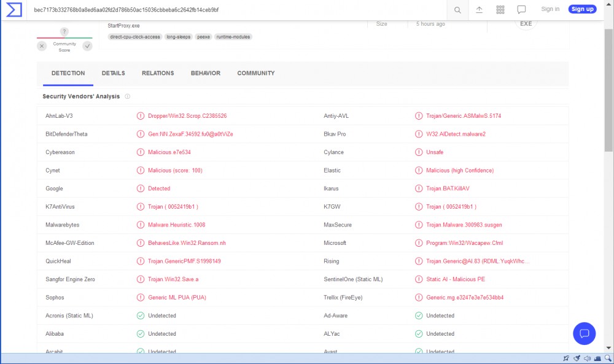This screenshot has width=614, height=364.
Task: Open the blue chat bubble widget
Action: (585, 333)
